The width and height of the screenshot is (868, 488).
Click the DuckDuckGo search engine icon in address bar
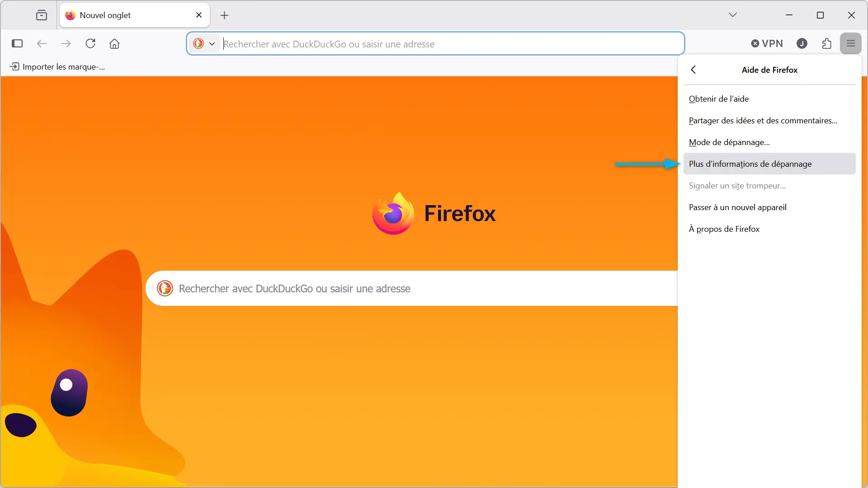(x=198, y=44)
